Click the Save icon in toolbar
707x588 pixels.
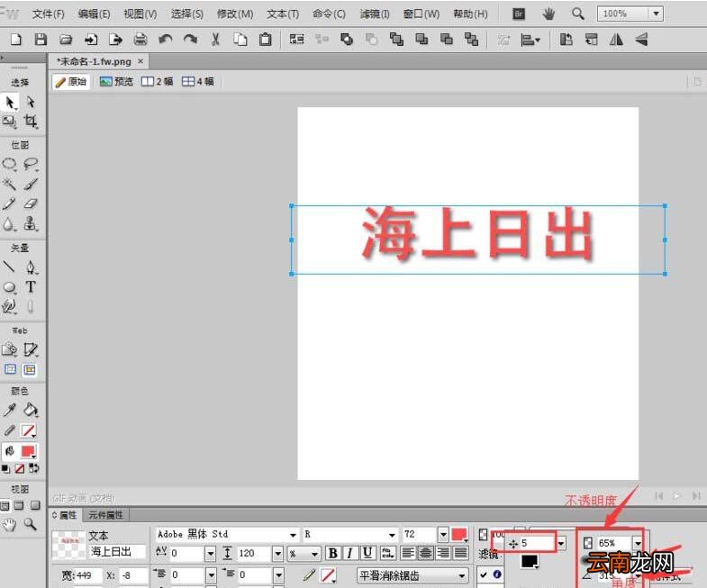41,40
